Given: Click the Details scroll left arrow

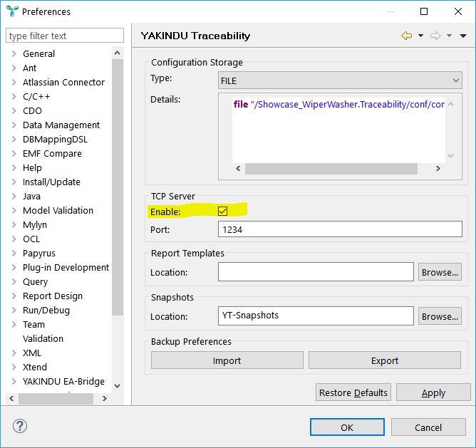Looking at the screenshot, I should click(x=238, y=169).
